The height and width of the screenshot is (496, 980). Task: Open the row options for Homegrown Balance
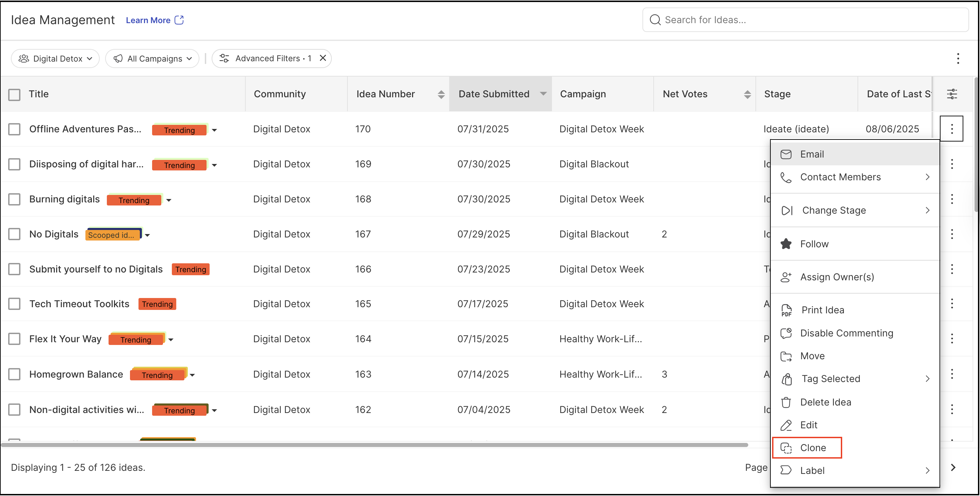(952, 374)
